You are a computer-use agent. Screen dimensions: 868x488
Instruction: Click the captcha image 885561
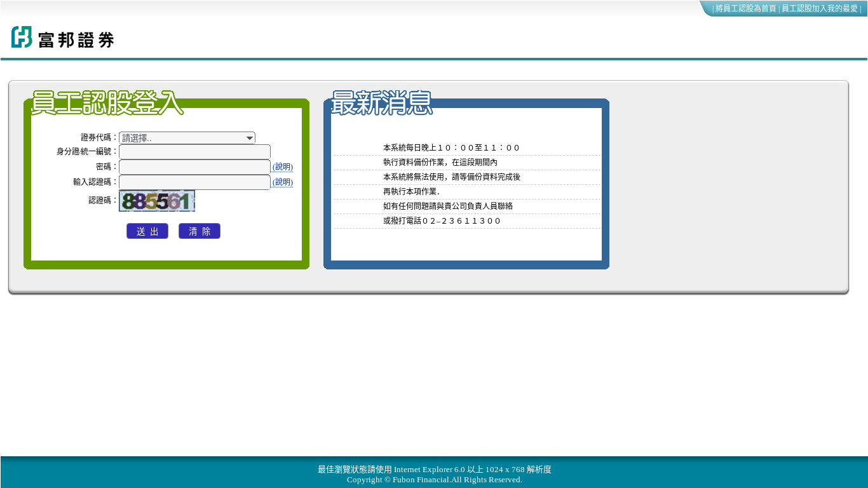(157, 201)
